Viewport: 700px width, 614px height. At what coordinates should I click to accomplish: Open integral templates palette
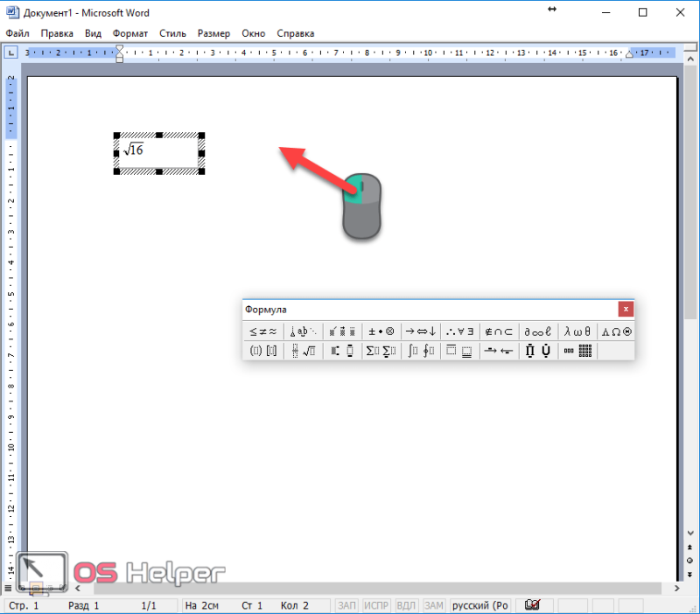point(421,351)
